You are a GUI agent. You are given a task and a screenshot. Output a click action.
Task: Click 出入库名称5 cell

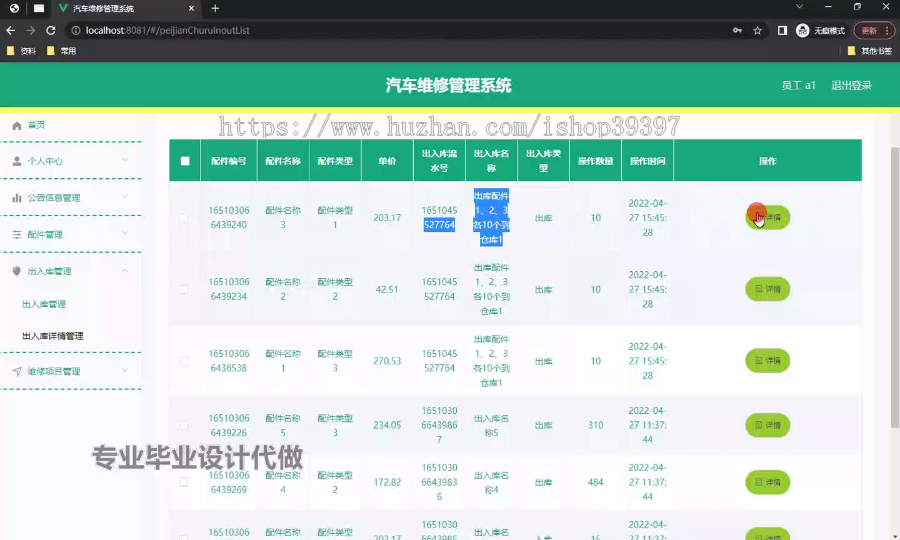(x=491, y=425)
